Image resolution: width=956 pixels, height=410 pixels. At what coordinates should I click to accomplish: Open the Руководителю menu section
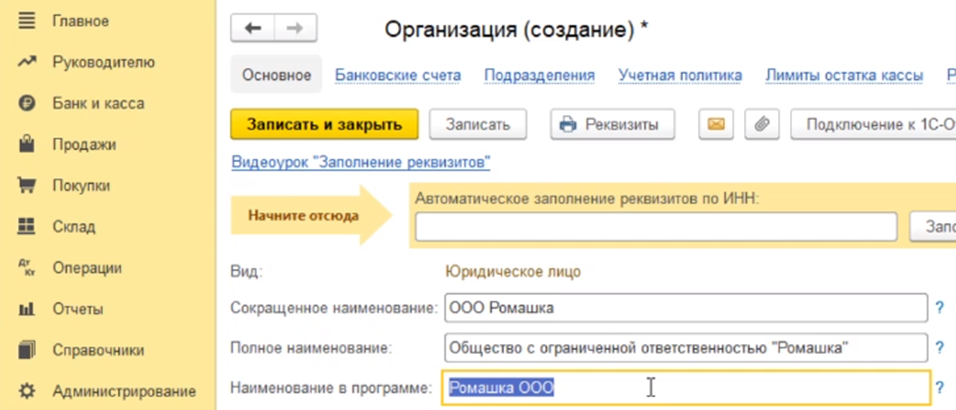pos(103,62)
